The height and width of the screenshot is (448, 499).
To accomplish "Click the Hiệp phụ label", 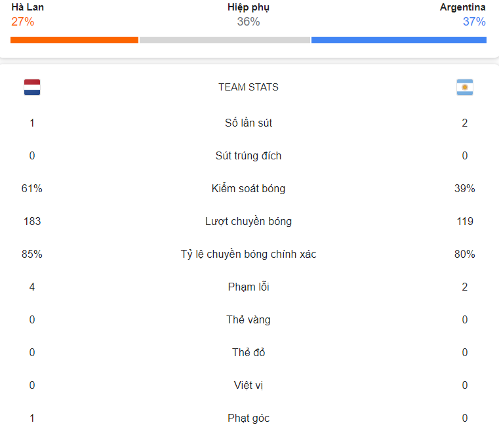I will 249,7.
